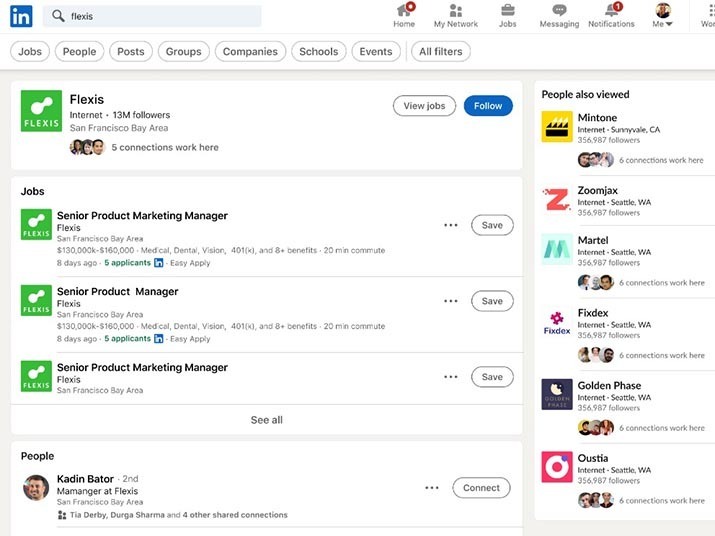Open LinkedIn home via logo icon
The height and width of the screenshot is (536, 715).
(21, 16)
